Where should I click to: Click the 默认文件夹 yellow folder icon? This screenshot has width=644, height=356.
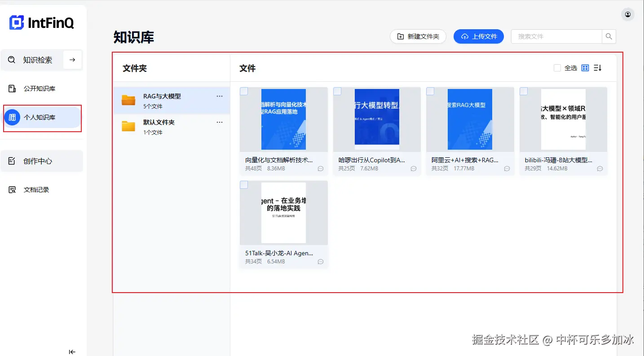click(x=128, y=126)
